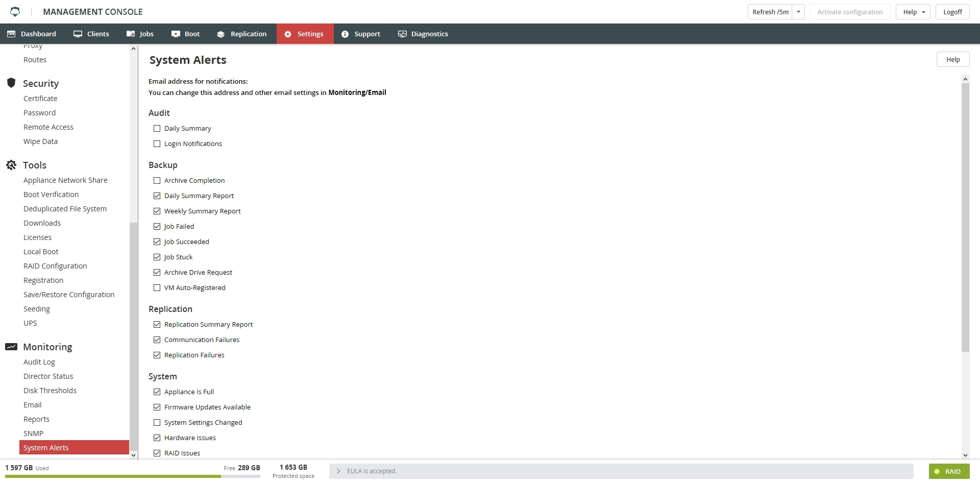Click the Logoff button
The width and height of the screenshot is (980, 483).
click(x=952, y=12)
